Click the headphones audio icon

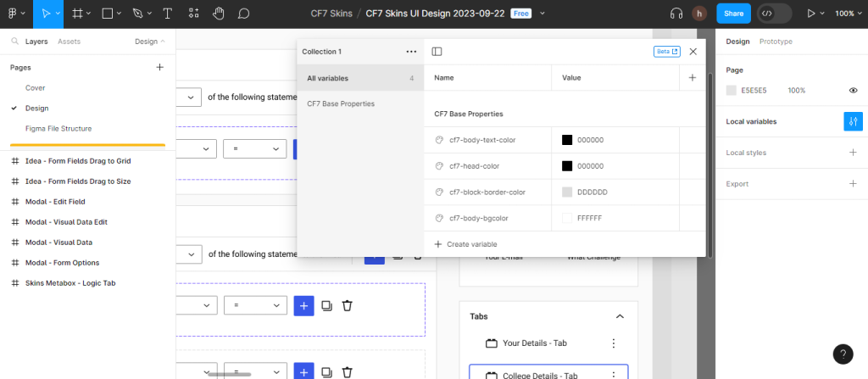coord(676,14)
